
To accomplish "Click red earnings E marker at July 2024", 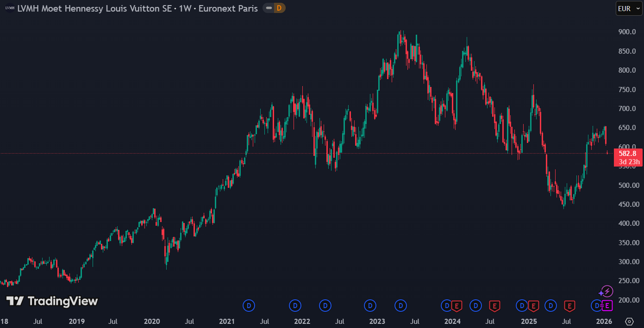I will point(494,305).
